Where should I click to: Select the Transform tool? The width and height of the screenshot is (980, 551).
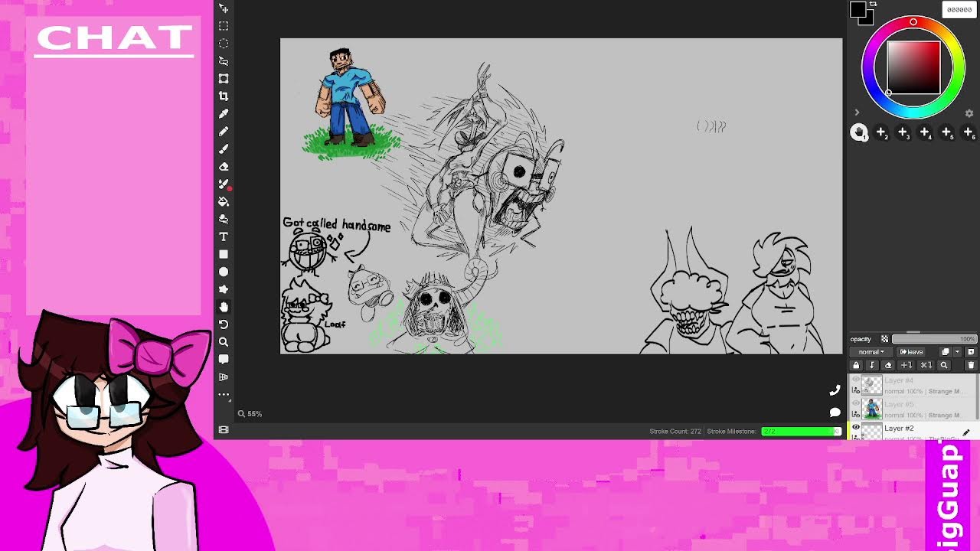click(x=224, y=78)
